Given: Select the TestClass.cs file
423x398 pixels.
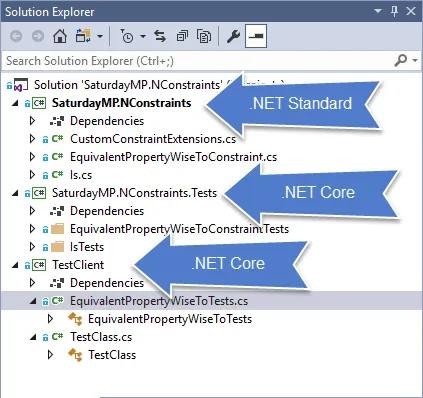Looking at the screenshot, I should [x=101, y=337].
